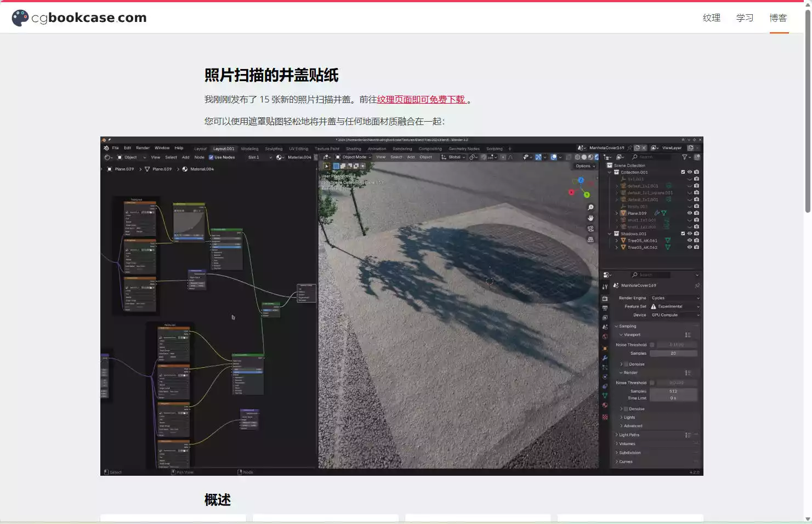Collapse the Collection.001 tree row

point(610,172)
